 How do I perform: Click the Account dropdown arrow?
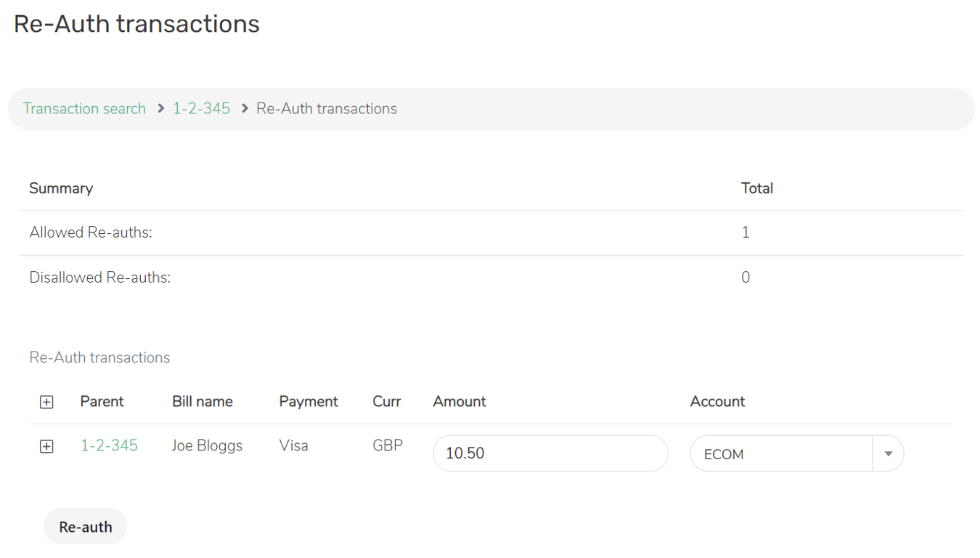pos(888,454)
